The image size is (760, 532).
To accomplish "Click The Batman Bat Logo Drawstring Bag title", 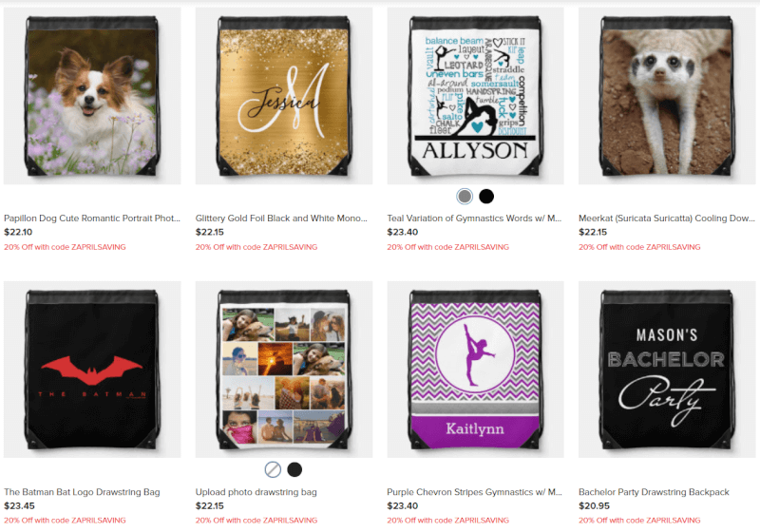I will pos(82,492).
